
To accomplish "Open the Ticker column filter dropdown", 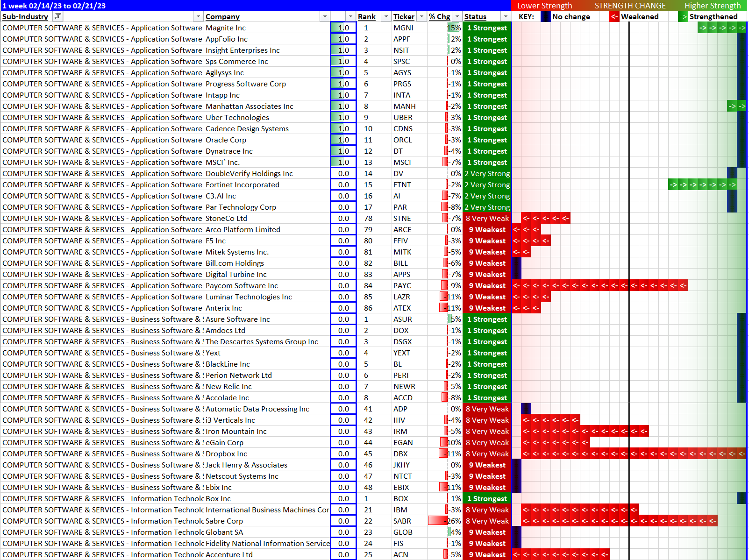I will pyautogui.click(x=421, y=17).
